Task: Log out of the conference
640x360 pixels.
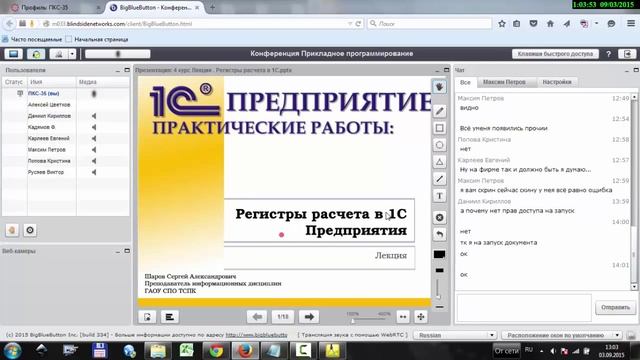Action: 627,54
